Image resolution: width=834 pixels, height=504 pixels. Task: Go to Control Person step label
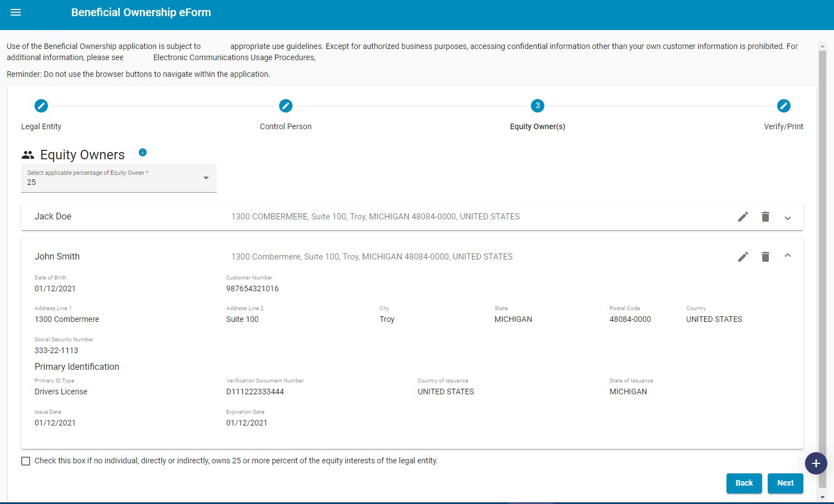click(x=286, y=126)
